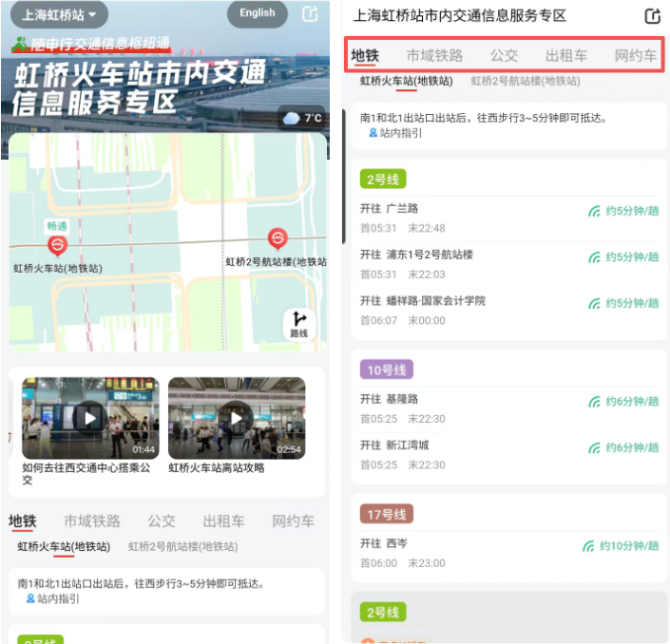Select 公交 tab below the video thumbnails
The width and height of the screenshot is (670, 644).
click(162, 521)
